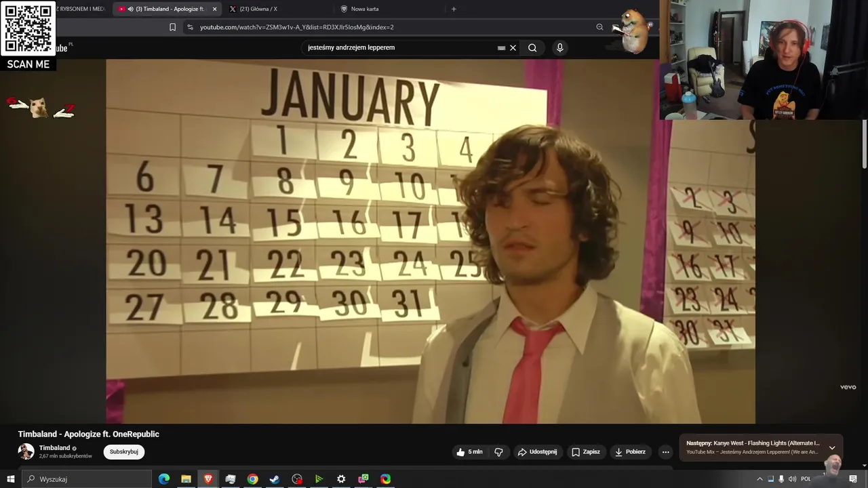Click the zoom magnifier in address bar
The height and width of the screenshot is (488, 868).
point(599,27)
